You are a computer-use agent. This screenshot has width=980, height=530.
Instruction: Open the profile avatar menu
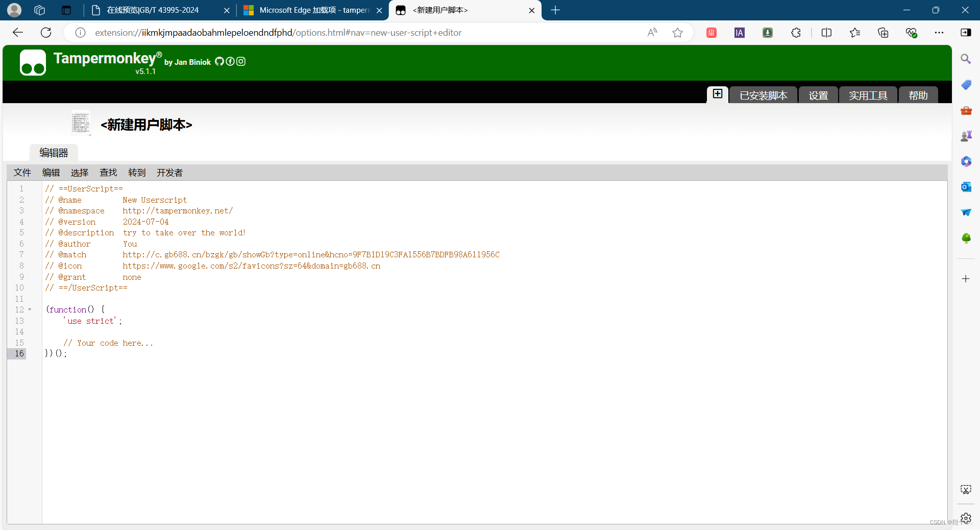[14, 10]
